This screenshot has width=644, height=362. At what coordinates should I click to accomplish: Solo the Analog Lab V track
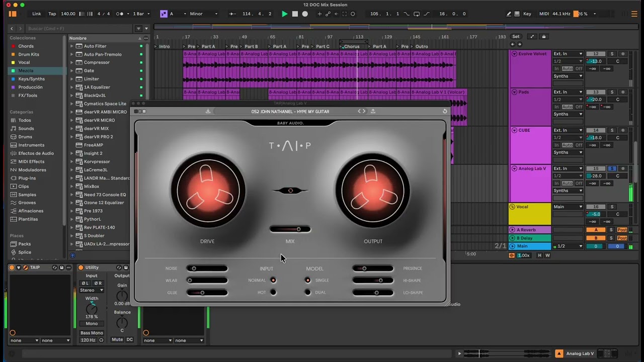(x=612, y=168)
